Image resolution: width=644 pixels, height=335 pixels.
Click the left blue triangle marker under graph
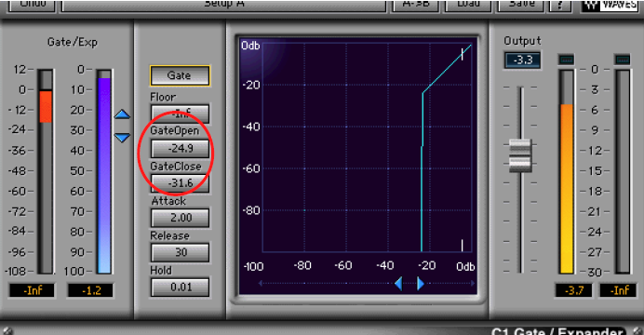398,284
